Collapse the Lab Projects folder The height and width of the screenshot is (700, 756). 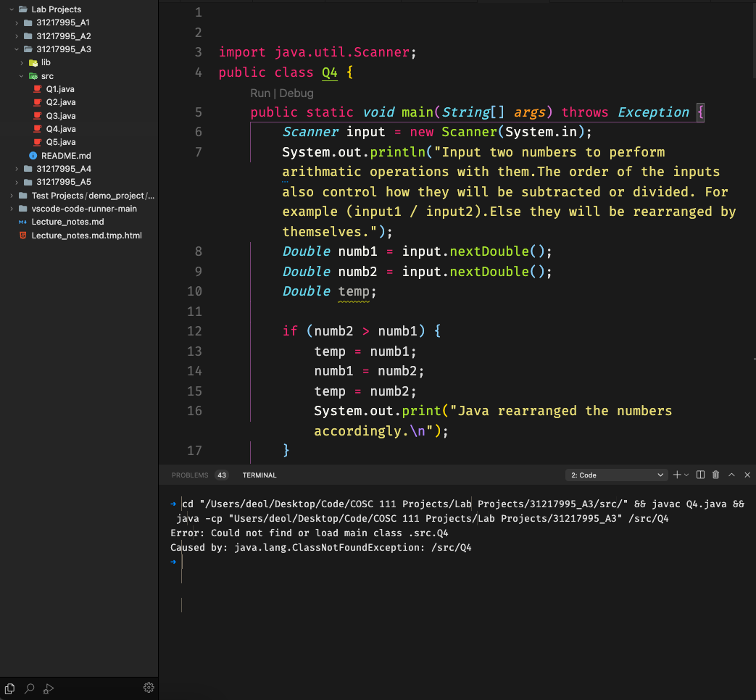[x=12, y=9]
